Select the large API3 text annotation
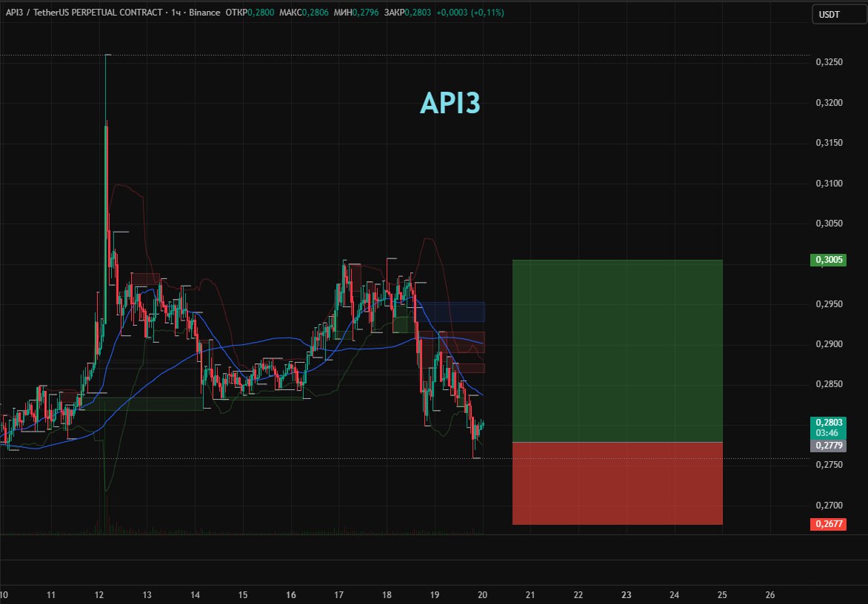 tap(450, 103)
